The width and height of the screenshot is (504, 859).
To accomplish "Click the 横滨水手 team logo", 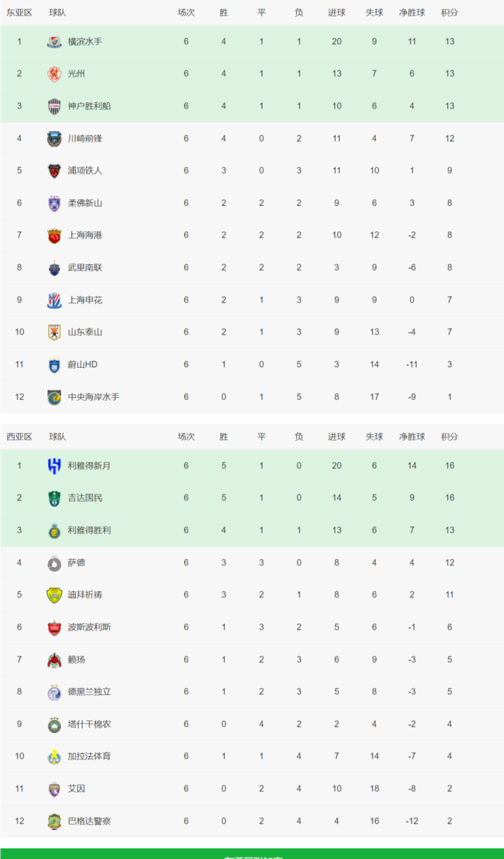I will coord(55,41).
